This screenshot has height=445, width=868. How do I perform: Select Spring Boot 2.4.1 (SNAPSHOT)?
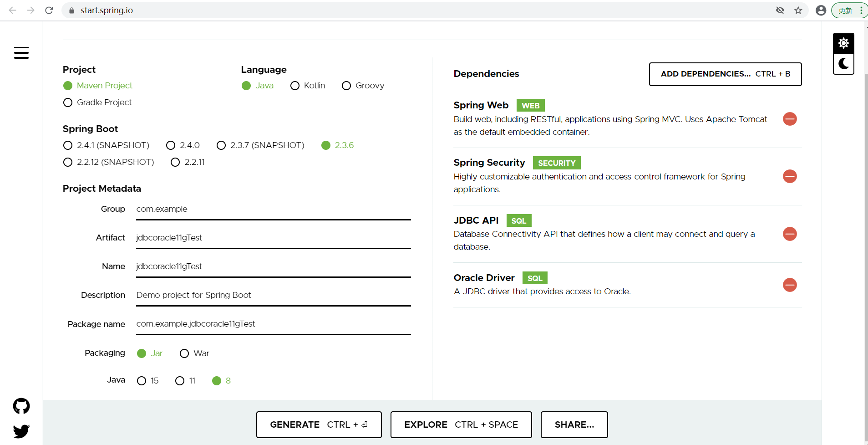coord(106,145)
